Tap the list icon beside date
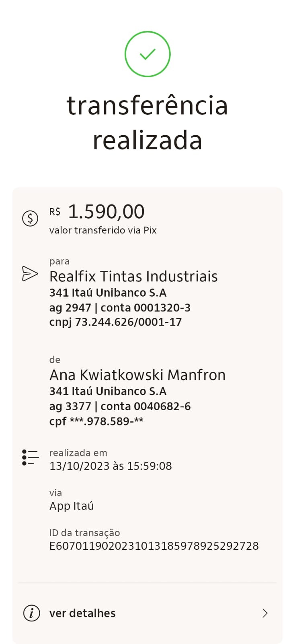This screenshot has width=295, height=644. coord(30,458)
